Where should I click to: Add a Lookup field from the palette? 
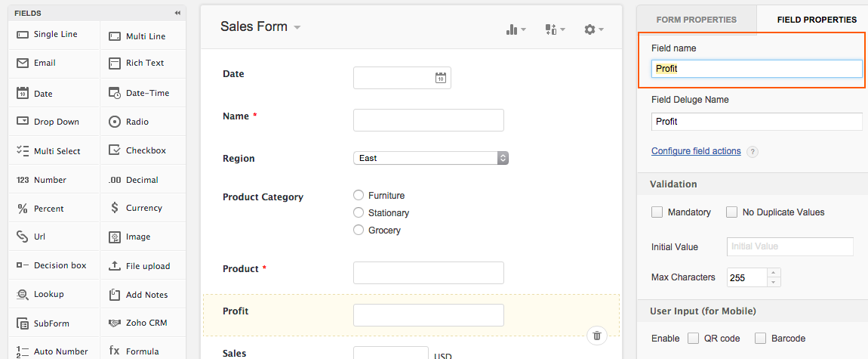coord(54,294)
